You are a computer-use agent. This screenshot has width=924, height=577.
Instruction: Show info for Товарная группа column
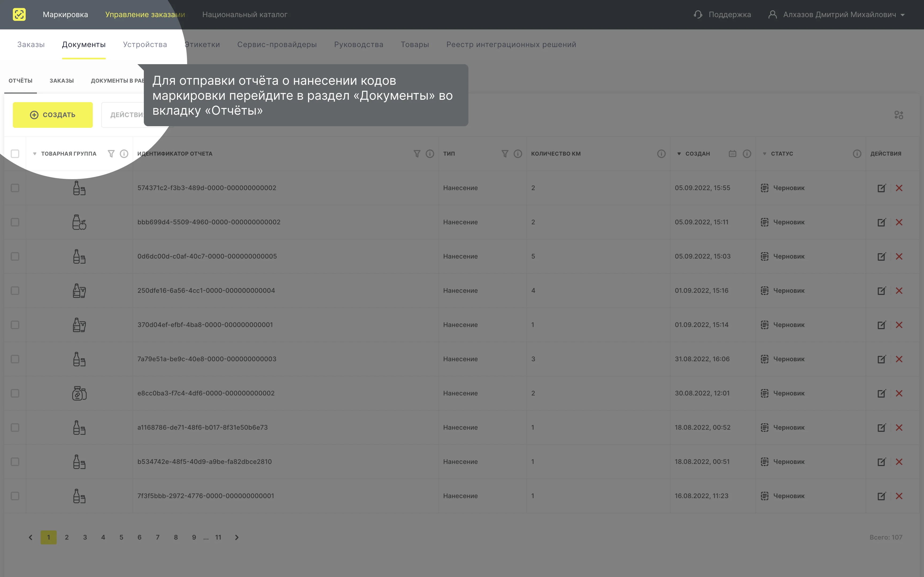pyautogui.click(x=124, y=153)
